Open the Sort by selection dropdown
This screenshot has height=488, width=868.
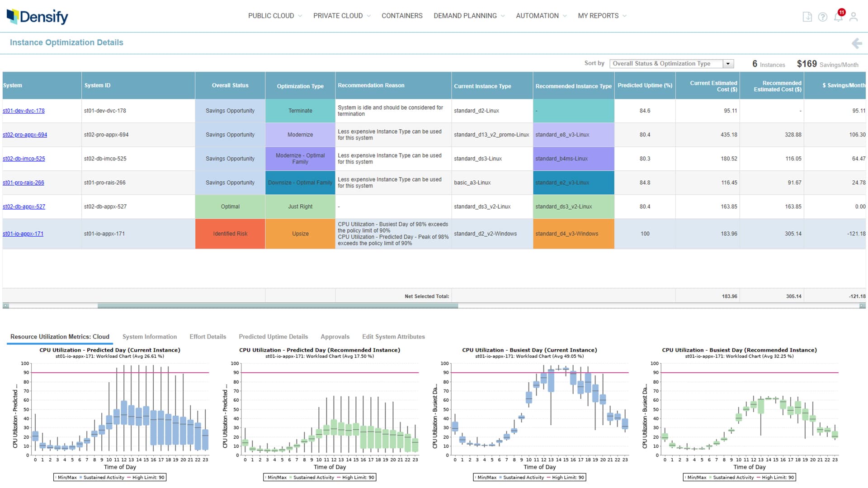pyautogui.click(x=728, y=63)
